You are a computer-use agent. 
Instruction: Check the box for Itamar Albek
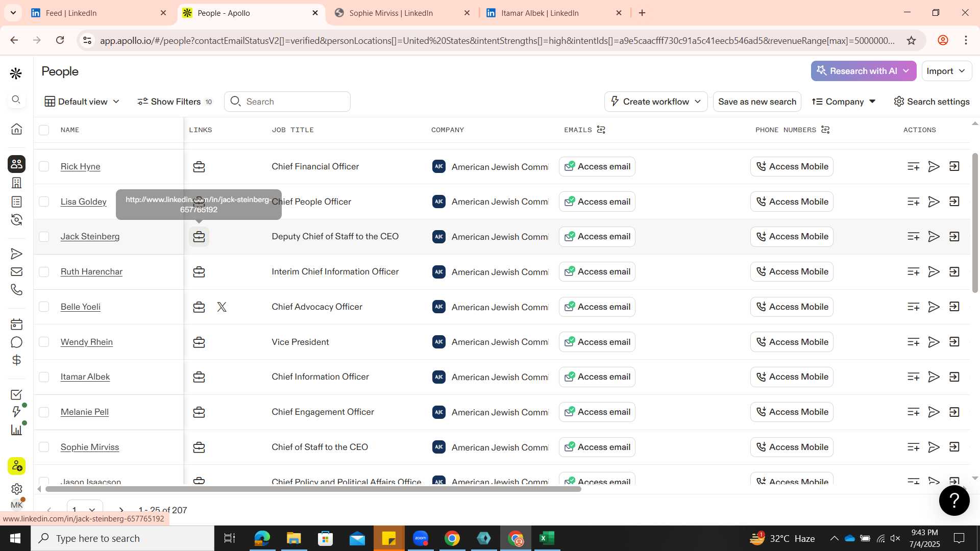[x=44, y=377]
